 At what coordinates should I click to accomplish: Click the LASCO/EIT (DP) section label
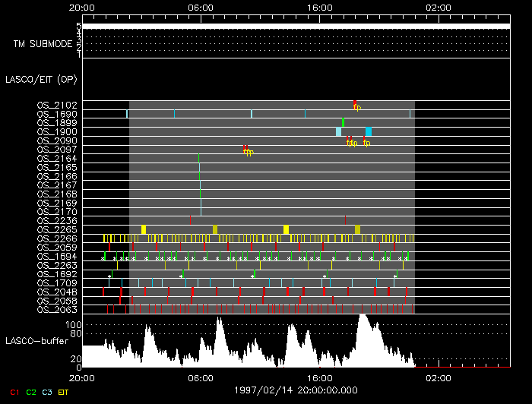[41, 79]
